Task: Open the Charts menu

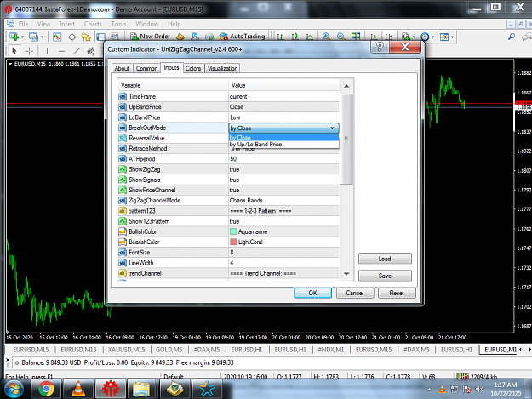Action: (x=93, y=24)
